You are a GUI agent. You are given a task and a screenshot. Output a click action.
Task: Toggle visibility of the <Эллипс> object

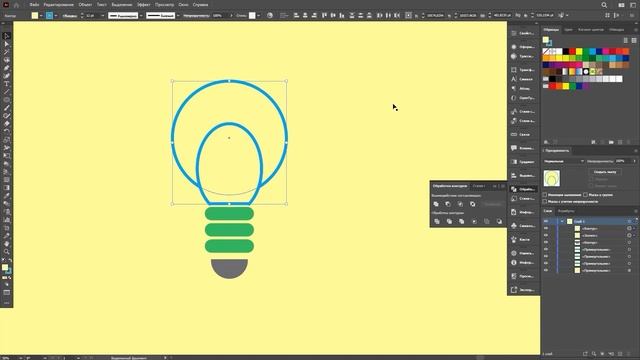[x=546, y=236]
